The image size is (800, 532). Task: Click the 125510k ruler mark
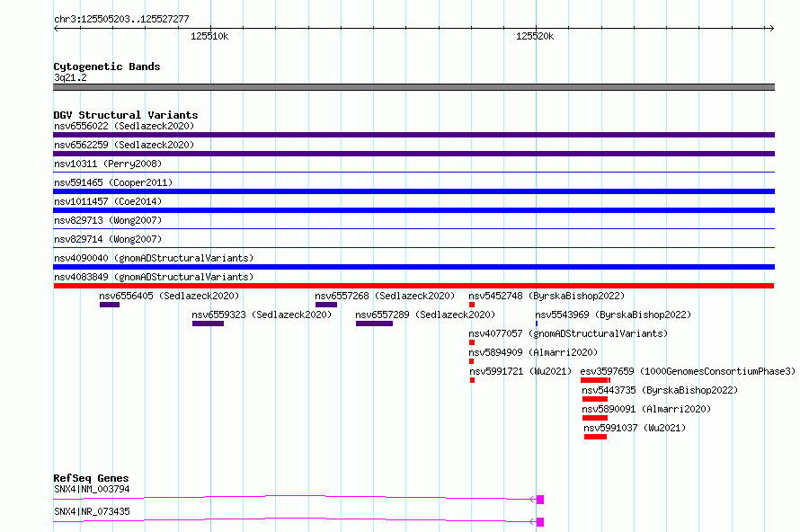[209, 36]
